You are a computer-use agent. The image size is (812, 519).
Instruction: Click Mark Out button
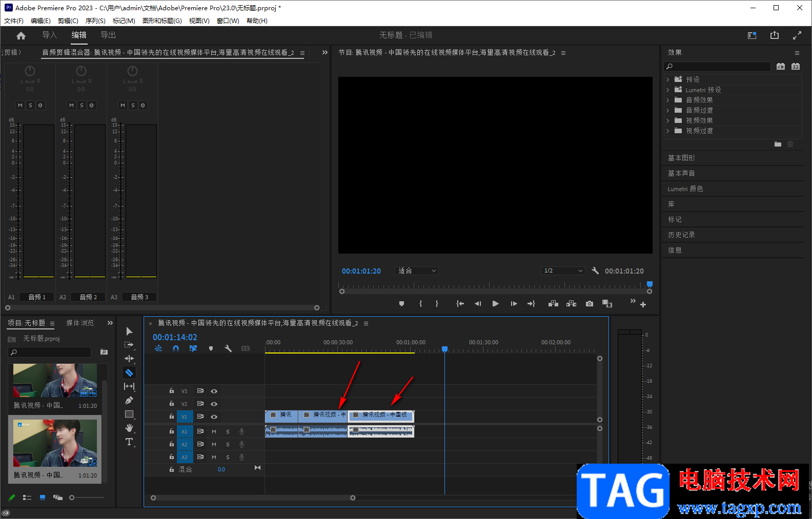pos(437,304)
